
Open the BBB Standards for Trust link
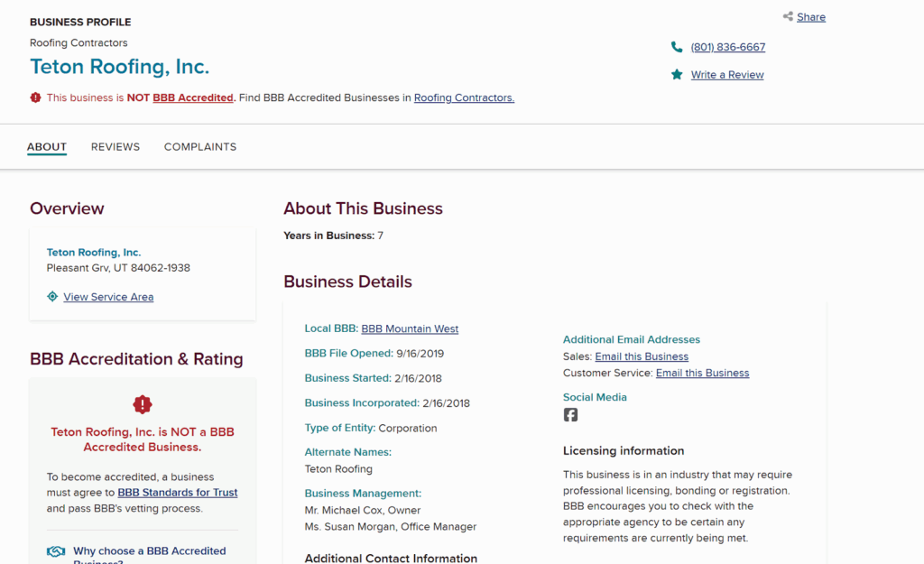(x=178, y=493)
